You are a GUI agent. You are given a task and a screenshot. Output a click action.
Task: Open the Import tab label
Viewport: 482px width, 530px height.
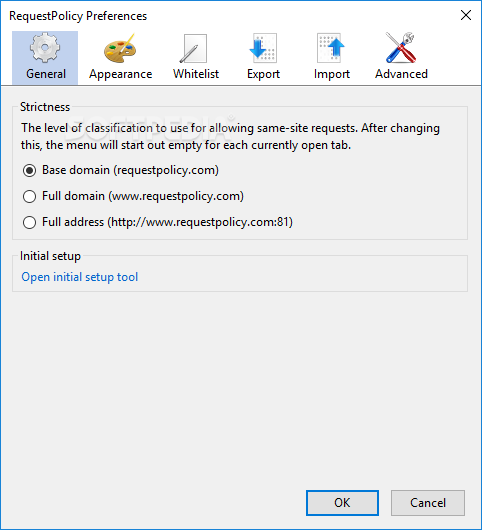pyautogui.click(x=332, y=74)
